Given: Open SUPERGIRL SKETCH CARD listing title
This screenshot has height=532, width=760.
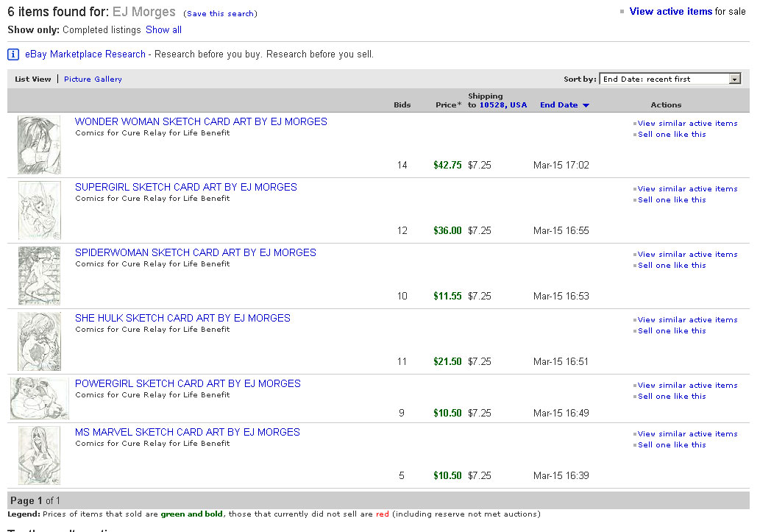Looking at the screenshot, I should point(185,187).
